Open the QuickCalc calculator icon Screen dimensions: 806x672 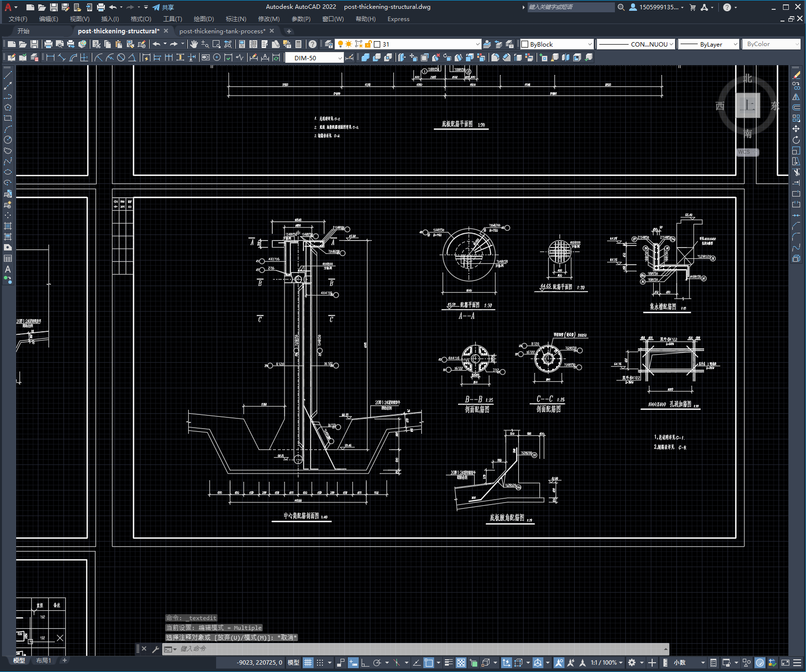click(x=298, y=44)
